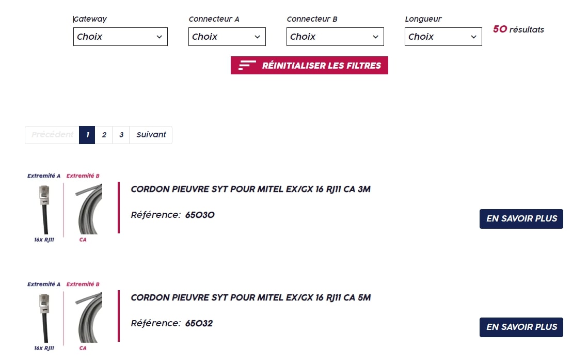The height and width of the screenshot is (364, 588).
Task: Click the filter lines icon on reset button
Action: [x=247, y=66]
